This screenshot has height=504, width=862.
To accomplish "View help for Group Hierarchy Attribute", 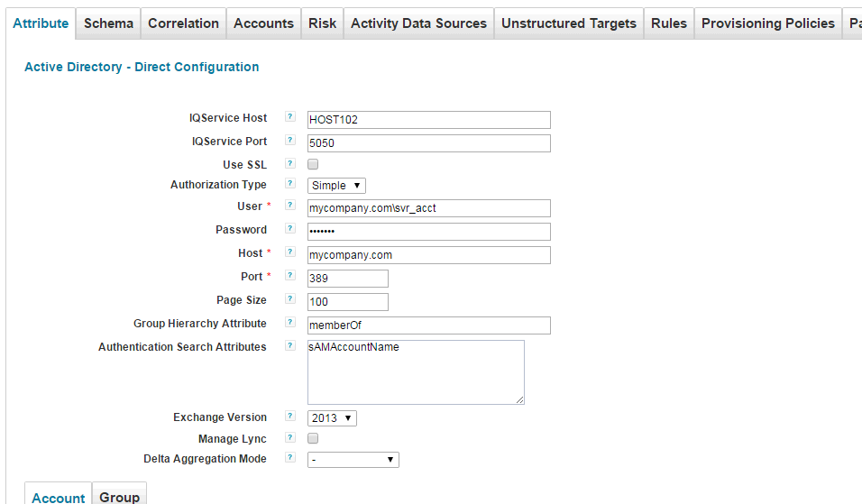I will pyautogui.click(x=289, y=323).
